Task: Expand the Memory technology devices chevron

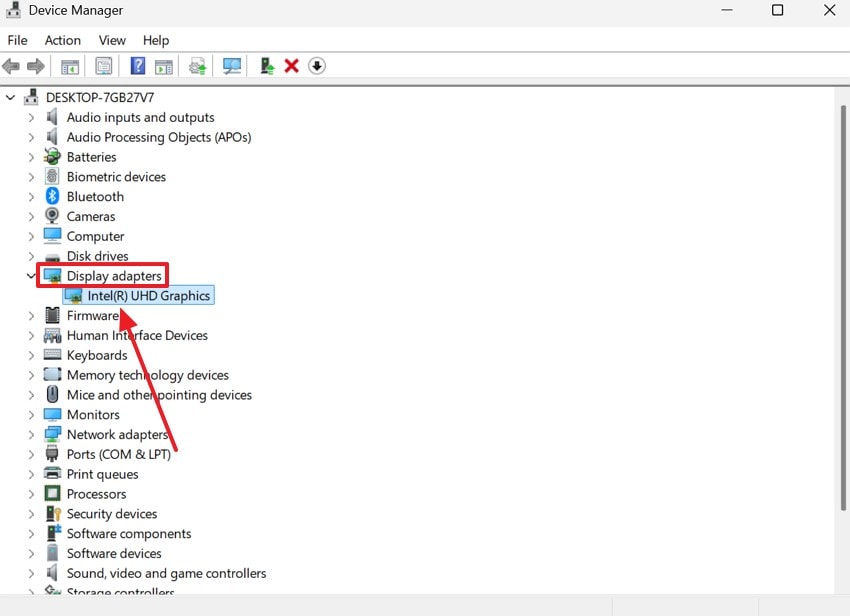Action: point(31,375)
